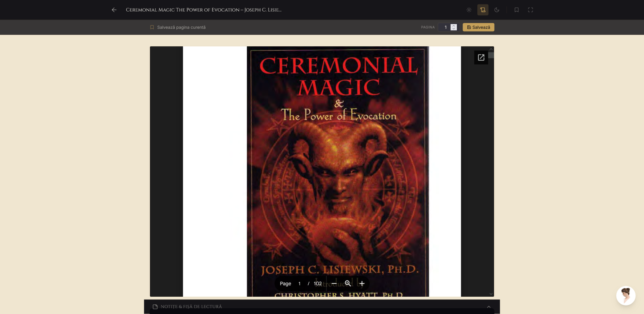Screen dimensions: 644x314
Task: Click the book cover page image
Action: click(338, 171)
